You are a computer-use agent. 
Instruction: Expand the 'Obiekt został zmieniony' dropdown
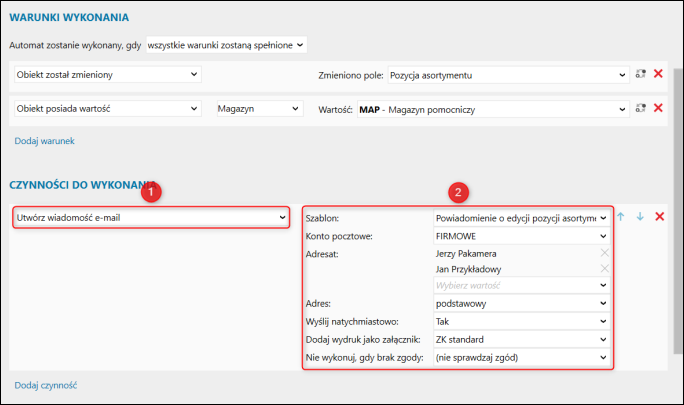tap(108, 74)
